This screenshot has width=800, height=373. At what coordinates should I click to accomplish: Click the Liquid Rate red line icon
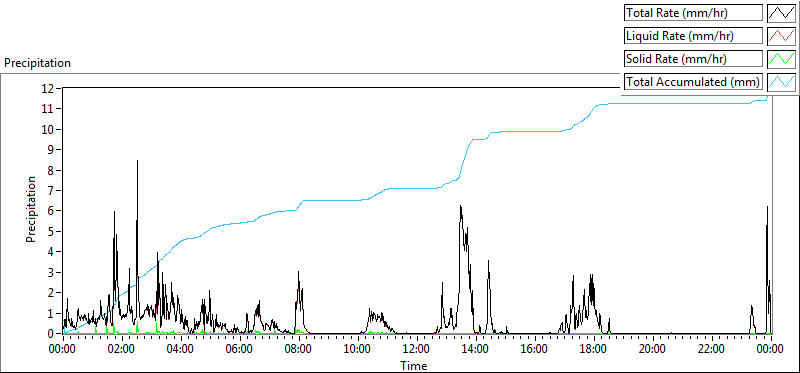(782, 36)
